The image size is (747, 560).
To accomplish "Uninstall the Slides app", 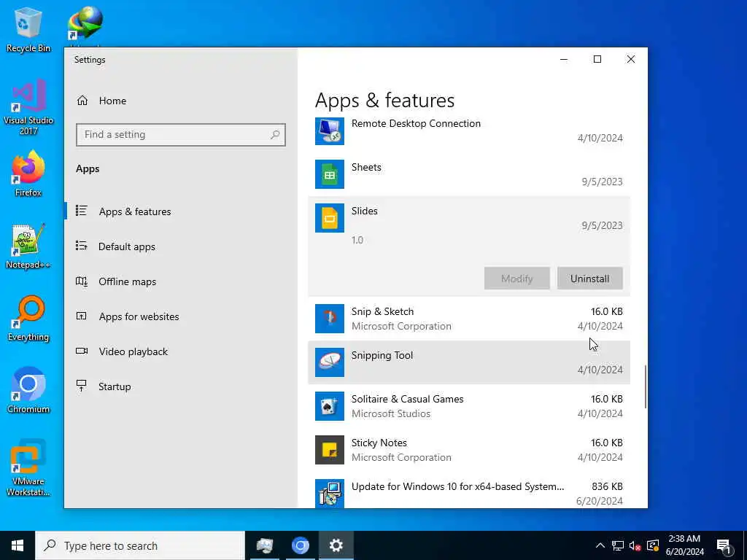I will 589,279.
